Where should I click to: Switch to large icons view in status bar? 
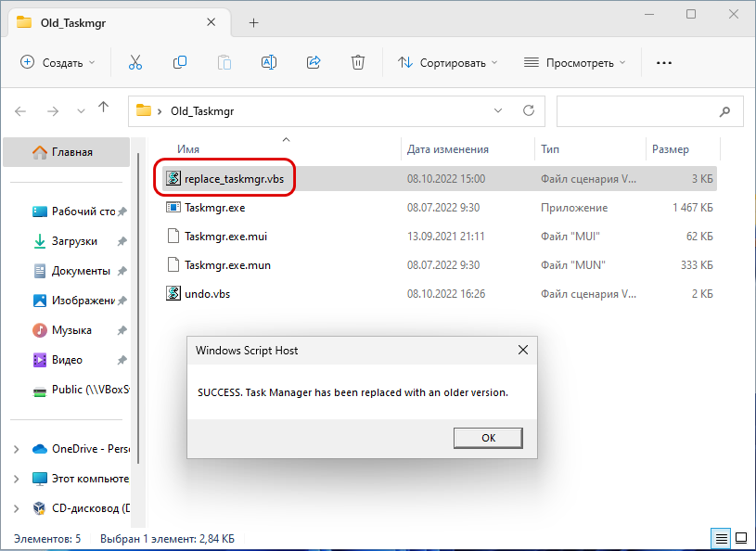[x=741, y=538]
